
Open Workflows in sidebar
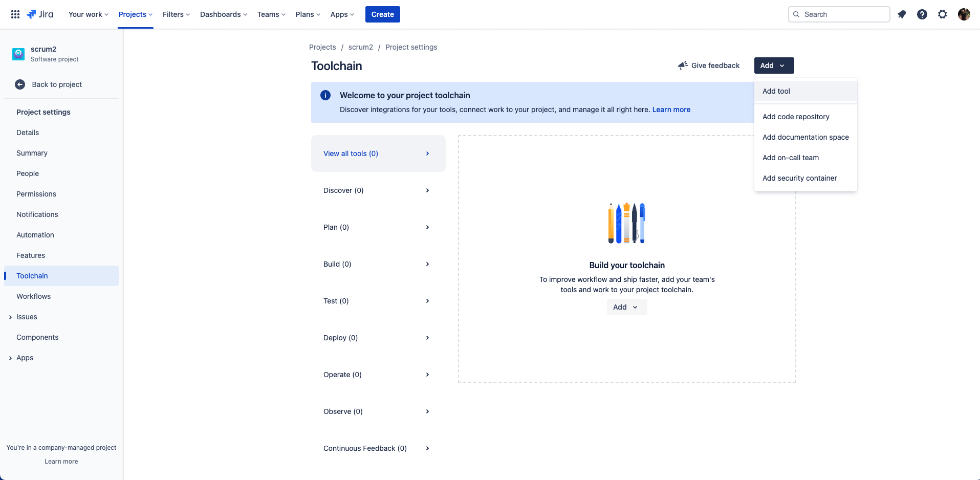[61, 296]
